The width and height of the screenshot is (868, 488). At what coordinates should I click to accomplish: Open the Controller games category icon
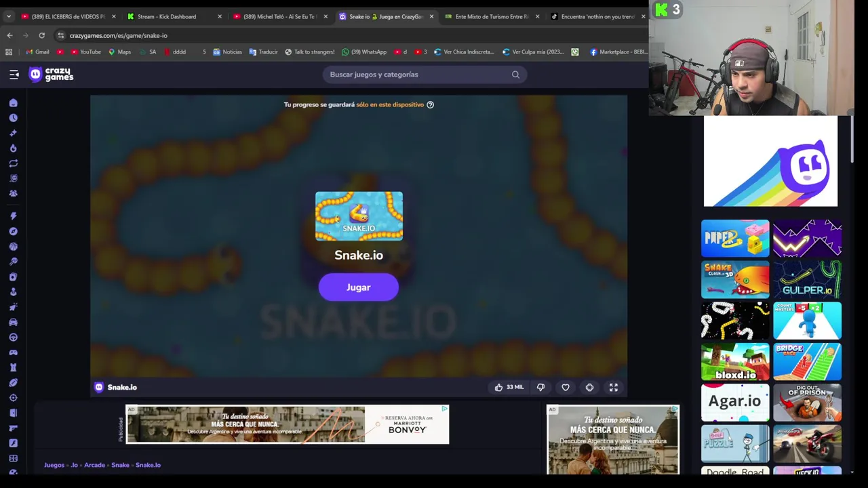(13, 352)
